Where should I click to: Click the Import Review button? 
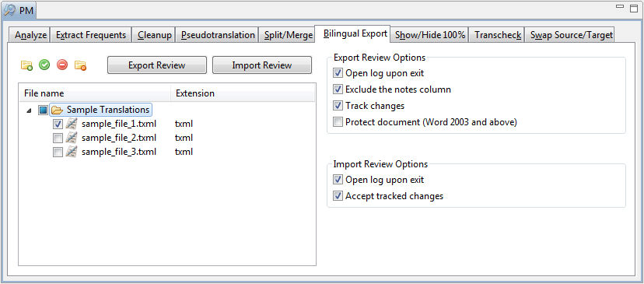point(262,65)
